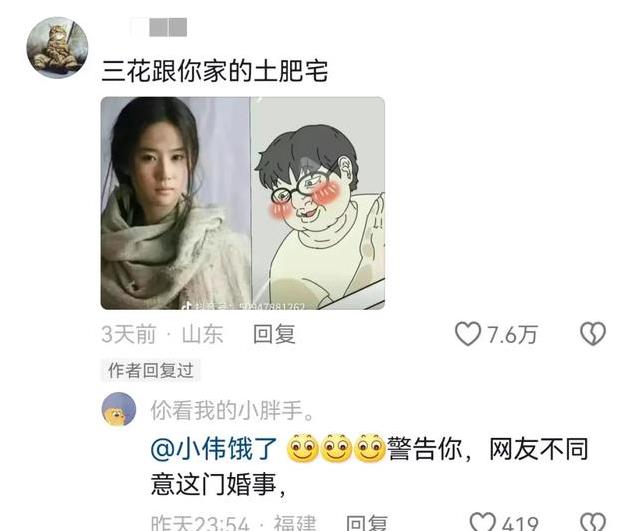Open the @小伟饿了 mention
The image size is (638, 531).
point(214,449)
